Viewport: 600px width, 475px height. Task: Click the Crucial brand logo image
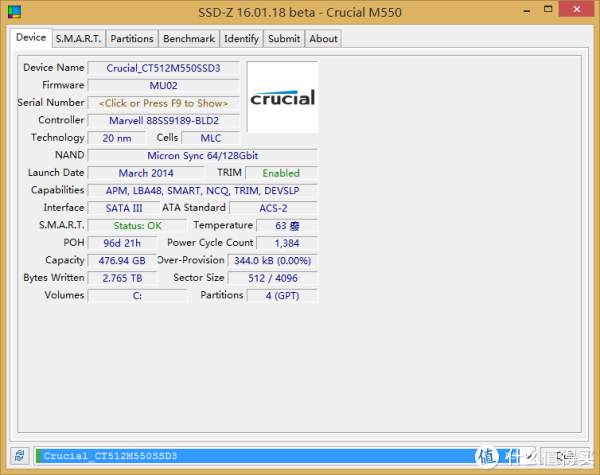tap(282, 97)
